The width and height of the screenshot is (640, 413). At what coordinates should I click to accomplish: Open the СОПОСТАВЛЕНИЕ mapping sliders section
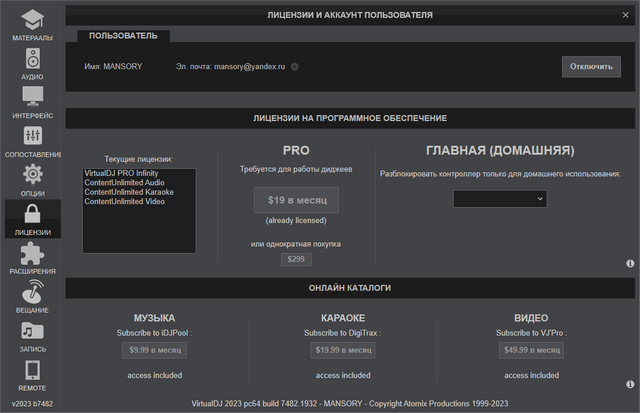pos(32,141)
